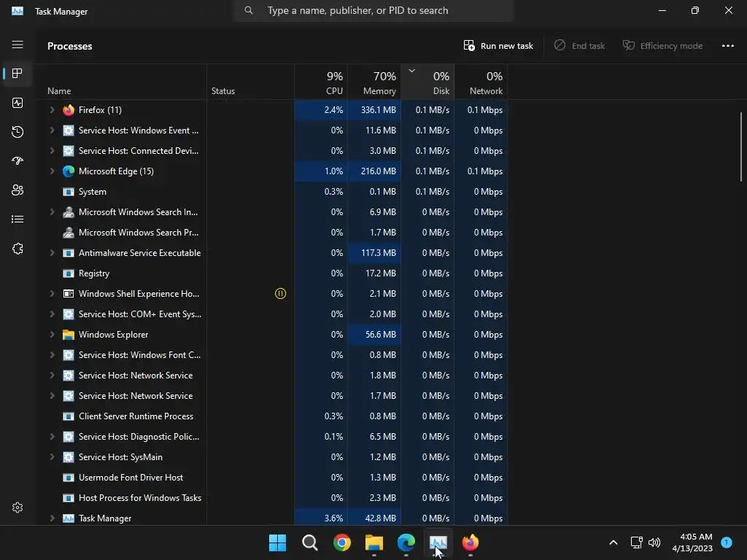The width and height of the screenshot is (747, 560).
Task: Select Microsoft Windows Search Pr... row
Action: (x=272, y=233)
